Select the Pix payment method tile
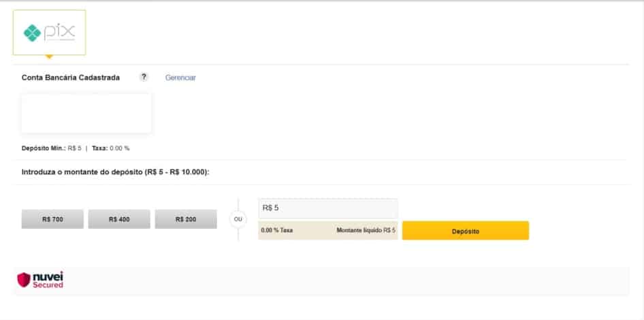This screenshot has width=644, height=320. pyautogui.click(x=49, y=33)
